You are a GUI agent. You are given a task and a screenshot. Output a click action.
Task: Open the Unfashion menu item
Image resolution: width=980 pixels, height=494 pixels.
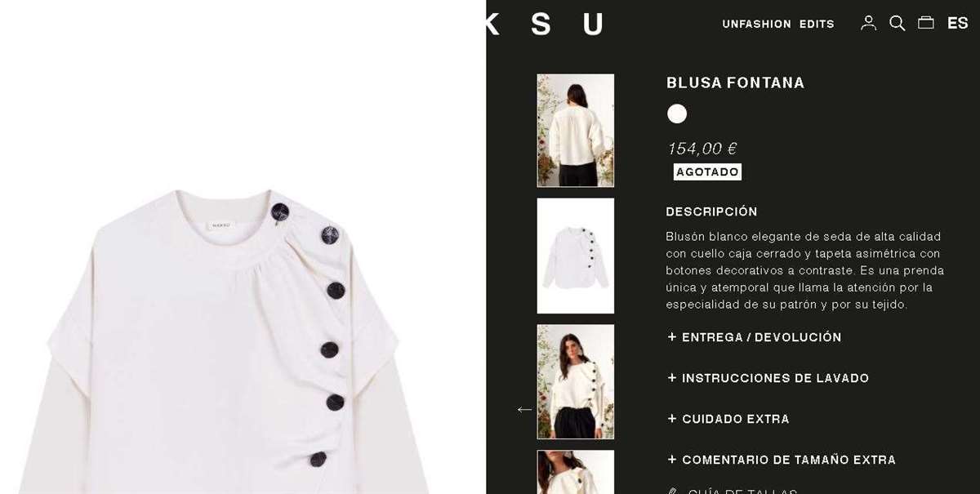pyautogui.click(x=756, y=24)
